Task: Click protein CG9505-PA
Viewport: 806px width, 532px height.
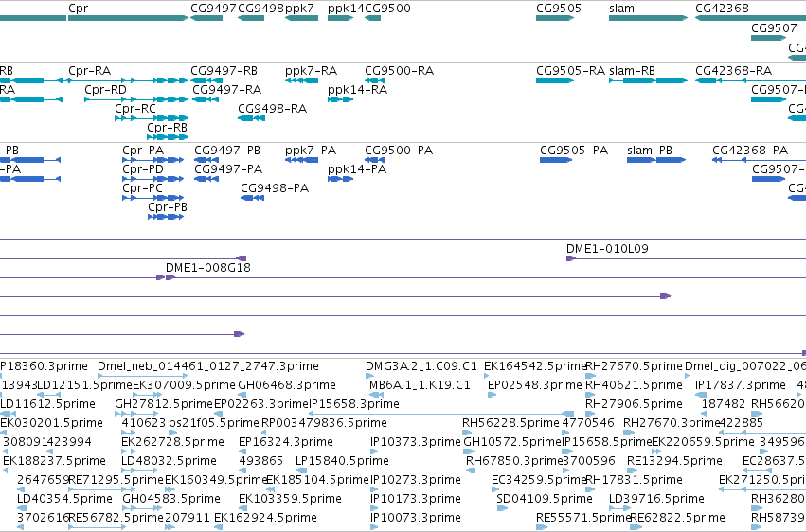Action: click(556, 160)
